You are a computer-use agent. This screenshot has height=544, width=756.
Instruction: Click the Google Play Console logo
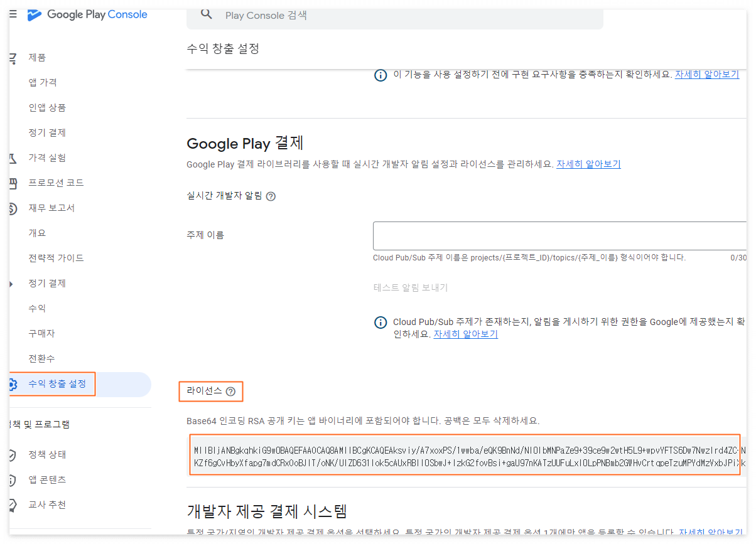[88, 14]
